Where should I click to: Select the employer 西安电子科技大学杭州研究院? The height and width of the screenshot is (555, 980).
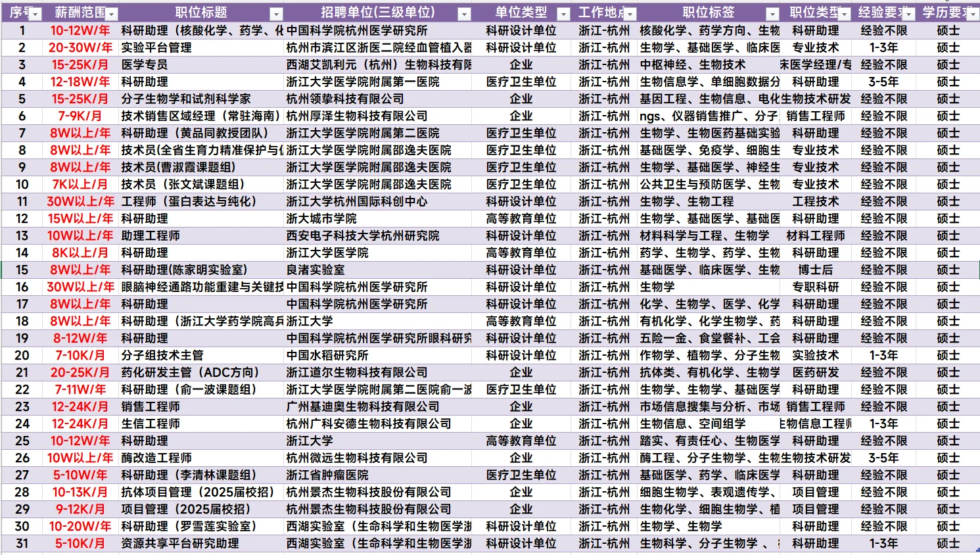coord(363,235)
